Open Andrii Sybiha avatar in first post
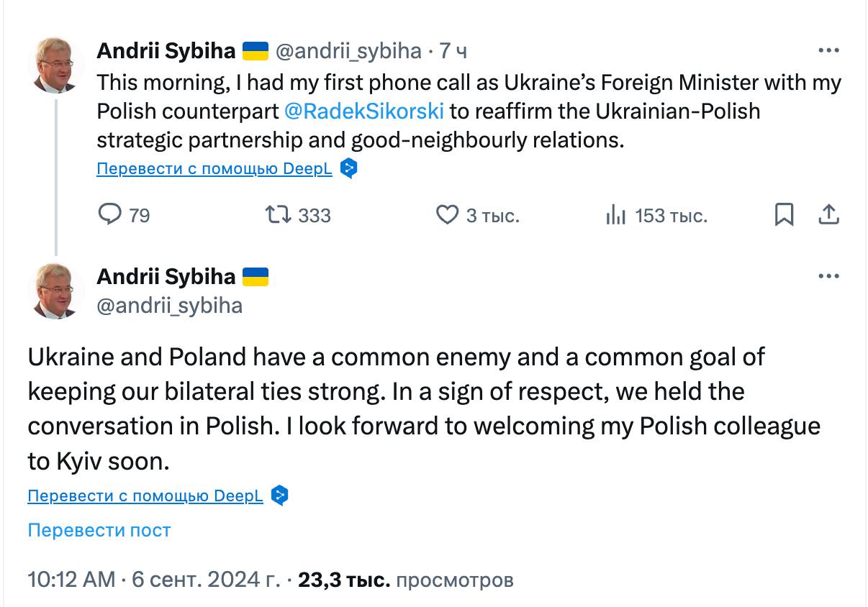Viewport: 868px width, 607px height. tap(56, 65)
